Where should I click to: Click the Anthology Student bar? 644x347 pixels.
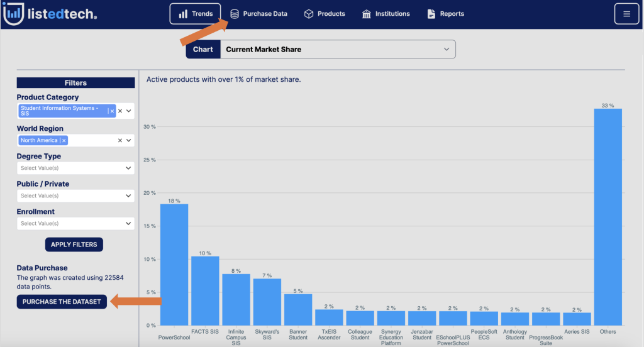515,319
